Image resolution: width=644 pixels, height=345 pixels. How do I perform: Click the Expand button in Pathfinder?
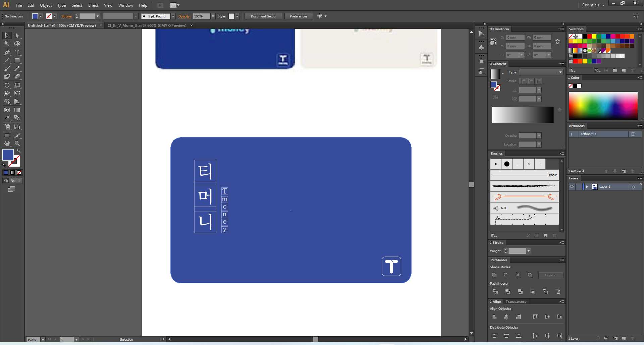pos(551,275)
